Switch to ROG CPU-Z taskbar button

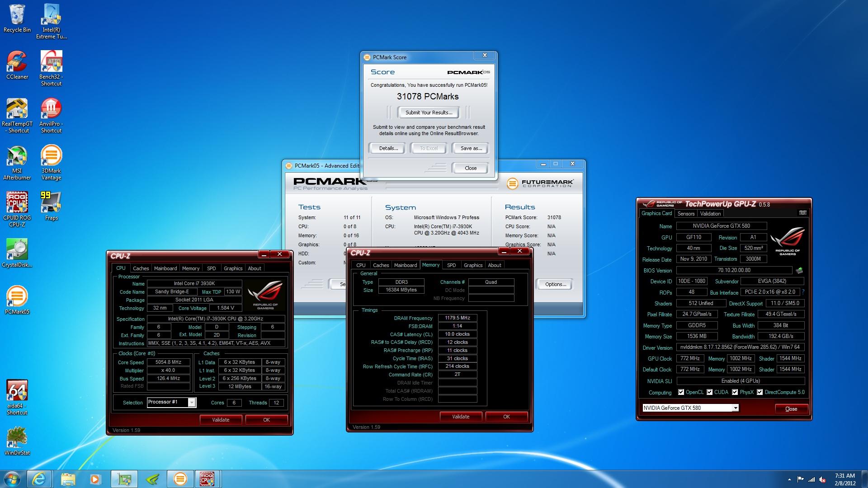click(x=207, y=479)
